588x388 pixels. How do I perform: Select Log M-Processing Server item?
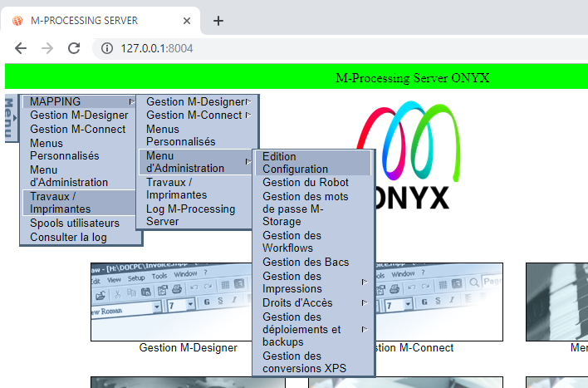coord(190,215)
